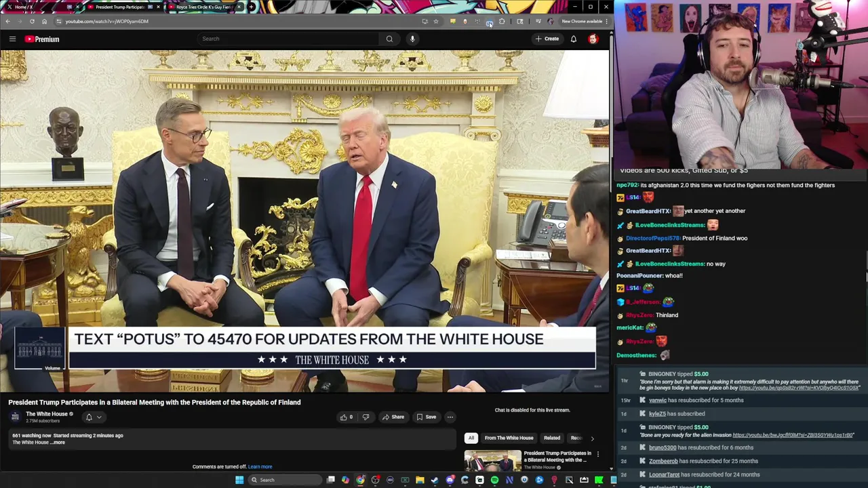The width and height of the screenshot is (868, 488).
Task: Click the Windows taskbar search box
Action: [285, 480]
